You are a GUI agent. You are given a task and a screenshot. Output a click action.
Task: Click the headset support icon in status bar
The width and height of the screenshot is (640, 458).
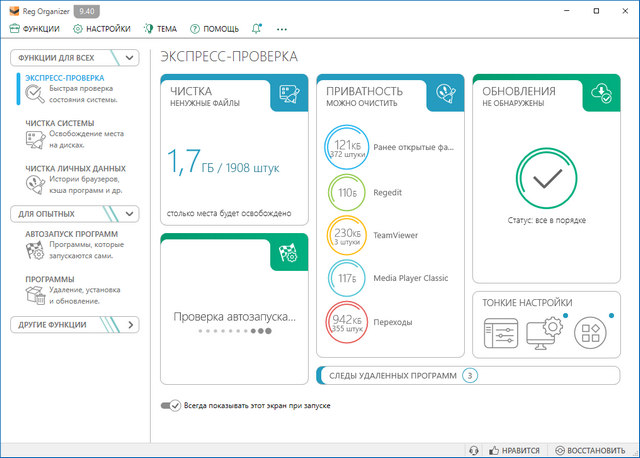coord(475,450)
